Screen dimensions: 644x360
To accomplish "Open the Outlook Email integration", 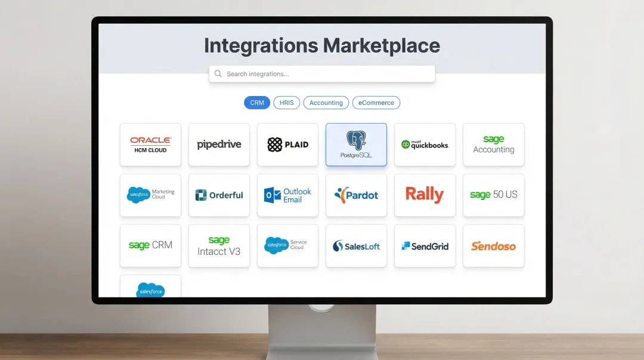I will [287, 195].
